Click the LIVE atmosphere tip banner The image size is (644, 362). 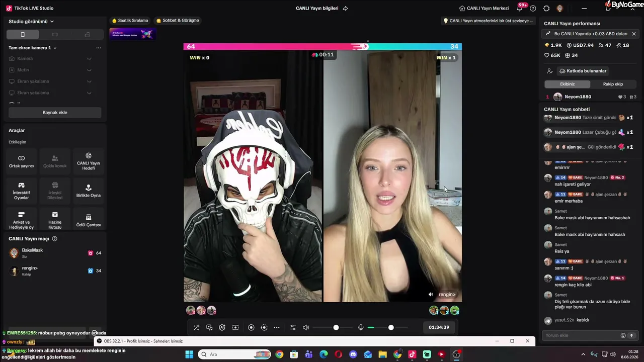[x=488, y=21]
